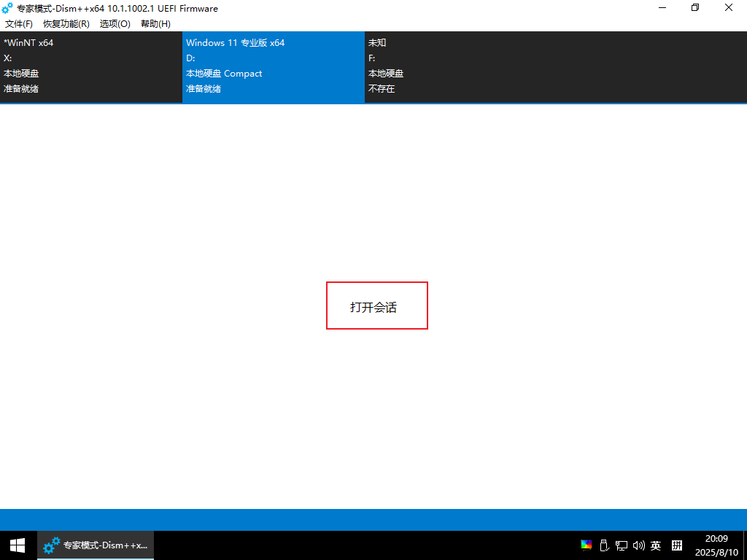Click the IME keyboard pad tray icon
Screen dimensions: 747x560
pos(677,545)
